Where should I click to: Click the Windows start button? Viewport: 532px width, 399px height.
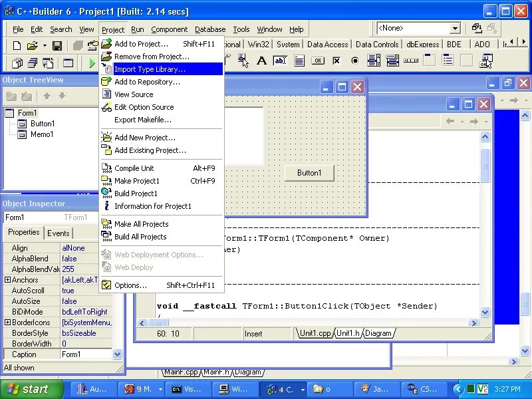(31, 389)
